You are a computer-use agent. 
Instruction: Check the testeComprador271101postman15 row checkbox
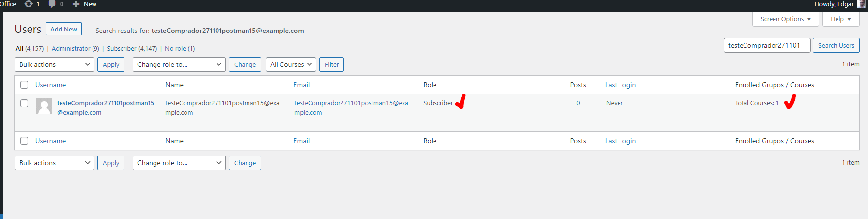(x=24, y=103)
